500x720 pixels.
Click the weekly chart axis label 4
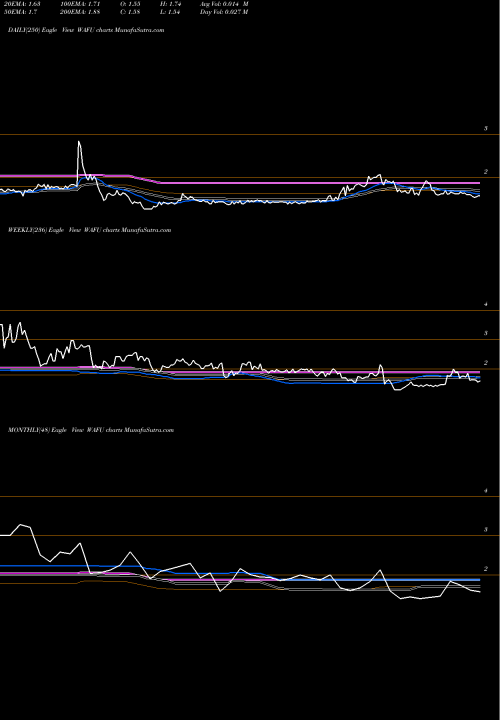[486, 304]
